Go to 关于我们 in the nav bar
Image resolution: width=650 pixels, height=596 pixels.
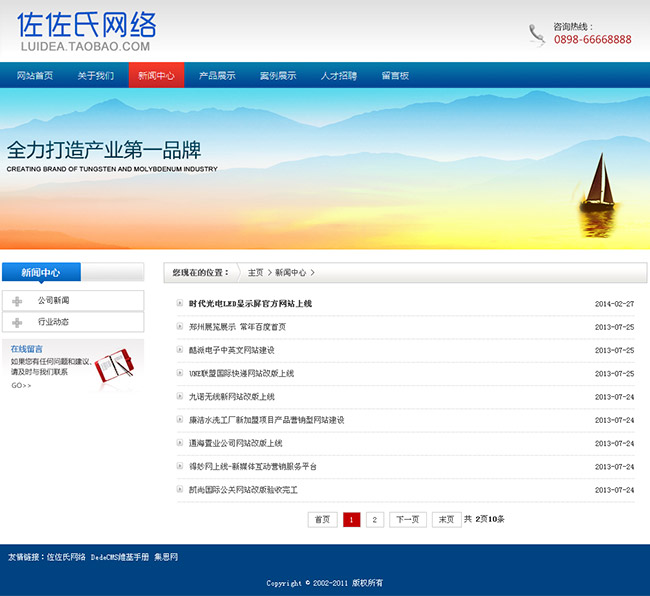[x=95, y=75]
